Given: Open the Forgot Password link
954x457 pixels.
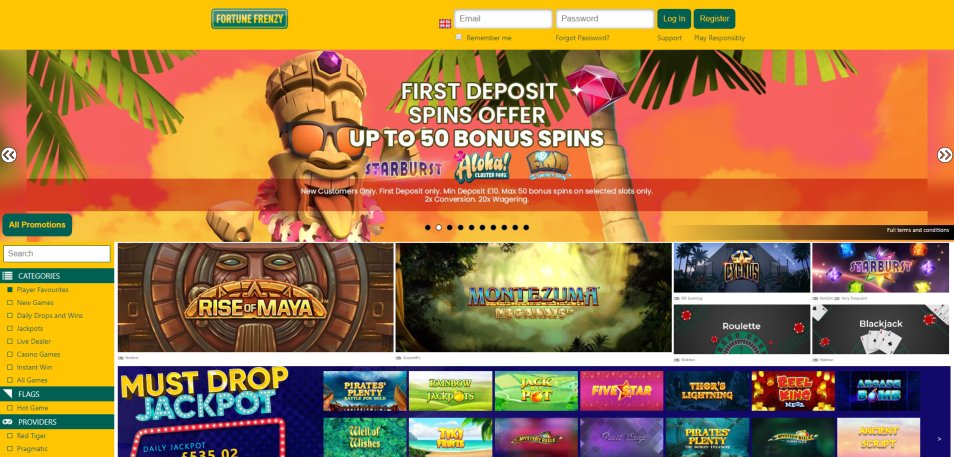Looking at the screenshot, I should click(582, 38).
